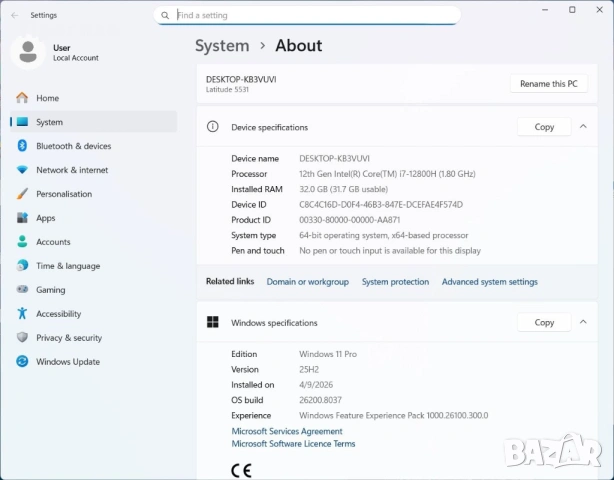Click the Network wifi icon

(x=22, y=170)
